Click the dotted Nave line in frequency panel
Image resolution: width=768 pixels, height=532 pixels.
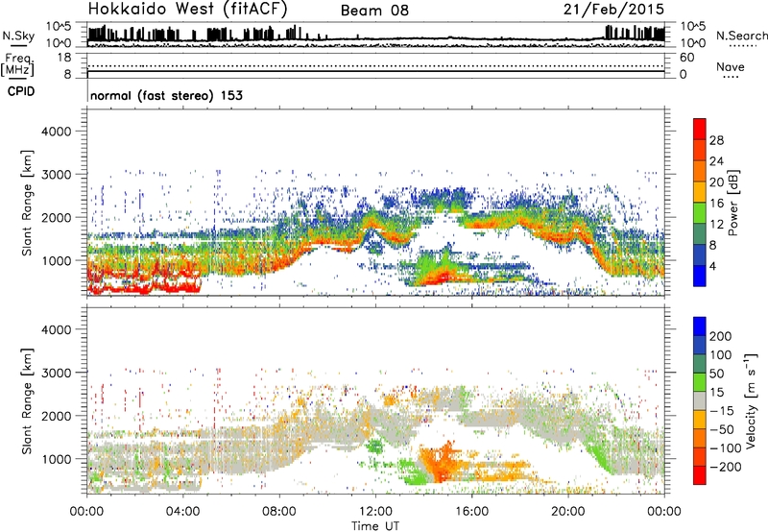(375, 66)
